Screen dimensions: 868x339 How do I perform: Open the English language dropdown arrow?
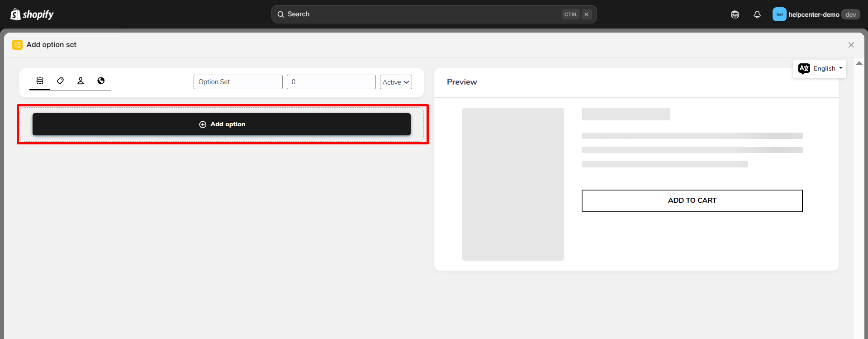coord(841,68)
